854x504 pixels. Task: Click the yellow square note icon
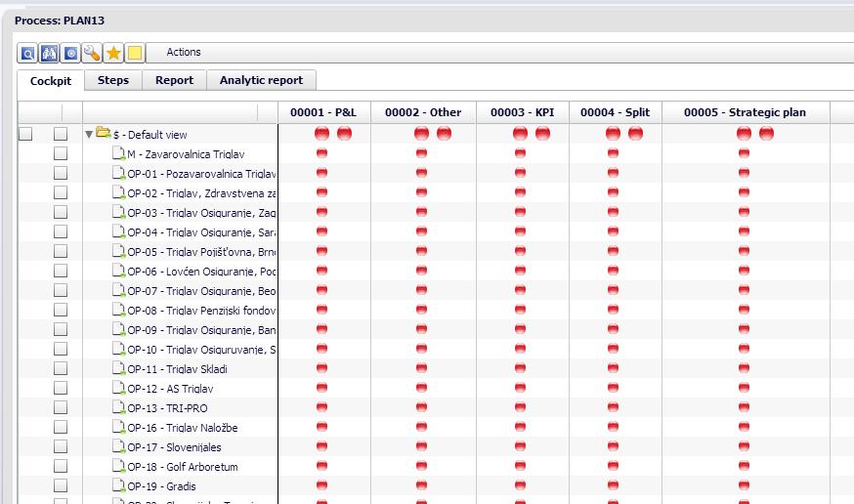(135, 53)
